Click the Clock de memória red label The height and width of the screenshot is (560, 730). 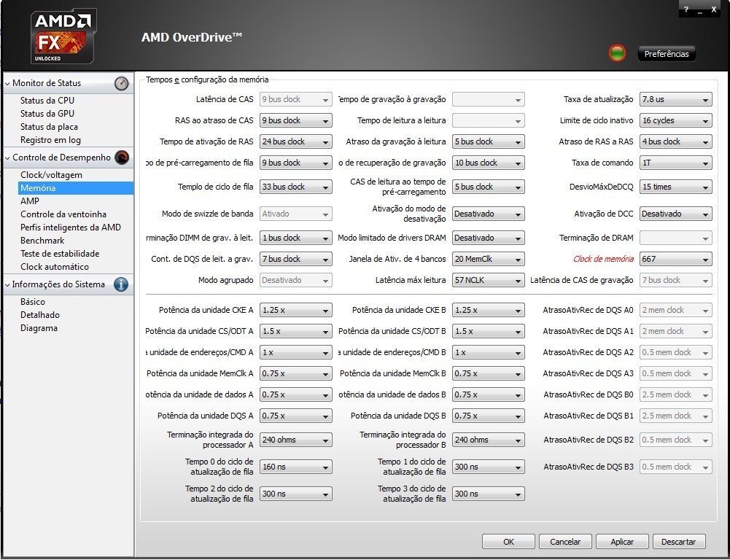[603, 259]
